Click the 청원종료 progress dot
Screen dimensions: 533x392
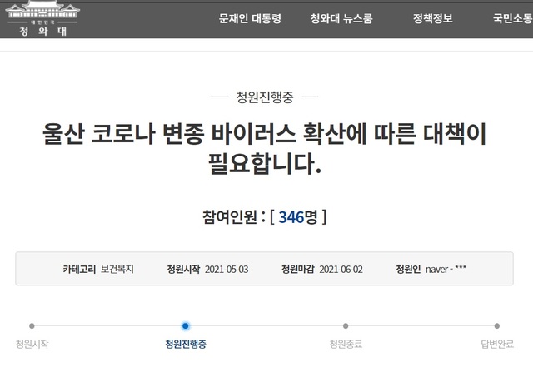pyautogui.click(x=346, y=325)
